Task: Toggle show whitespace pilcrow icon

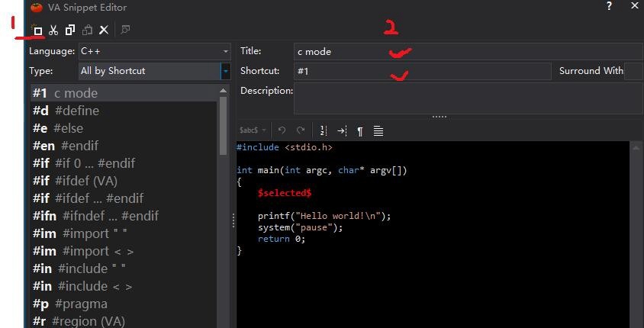Action: click(x=360, y=131)
